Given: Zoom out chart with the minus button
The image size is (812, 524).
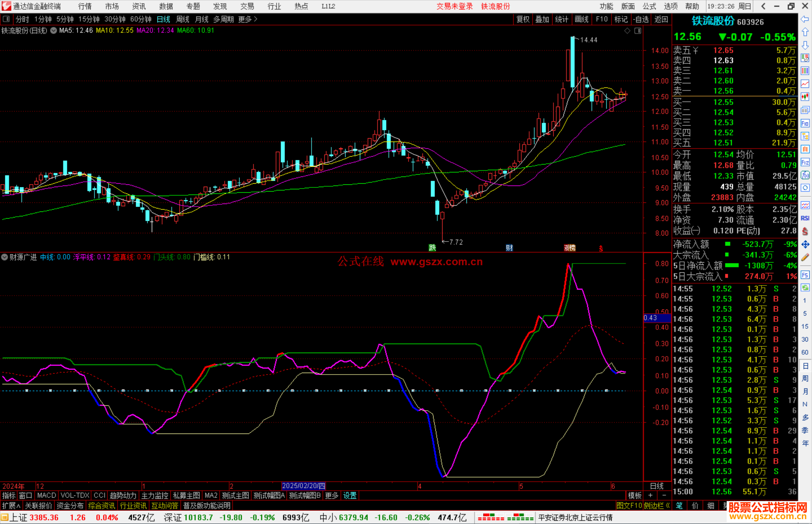Looking at the screenshot, I should click(x=664, y=495).
